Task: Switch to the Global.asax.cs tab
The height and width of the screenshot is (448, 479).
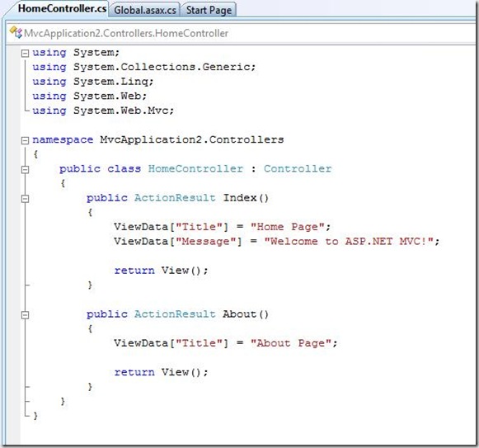Action: [x=145, y=10]
